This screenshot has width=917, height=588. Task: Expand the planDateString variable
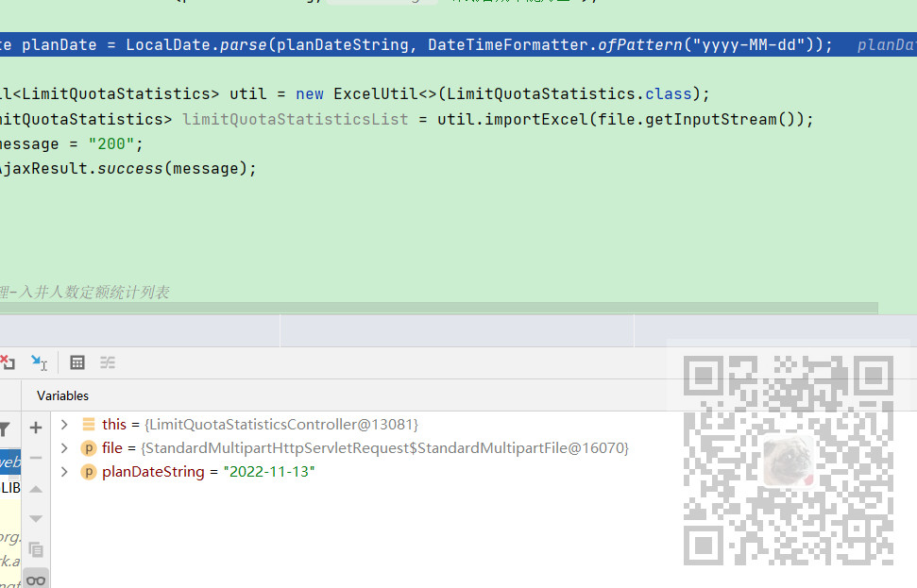(x=63, y=471)
